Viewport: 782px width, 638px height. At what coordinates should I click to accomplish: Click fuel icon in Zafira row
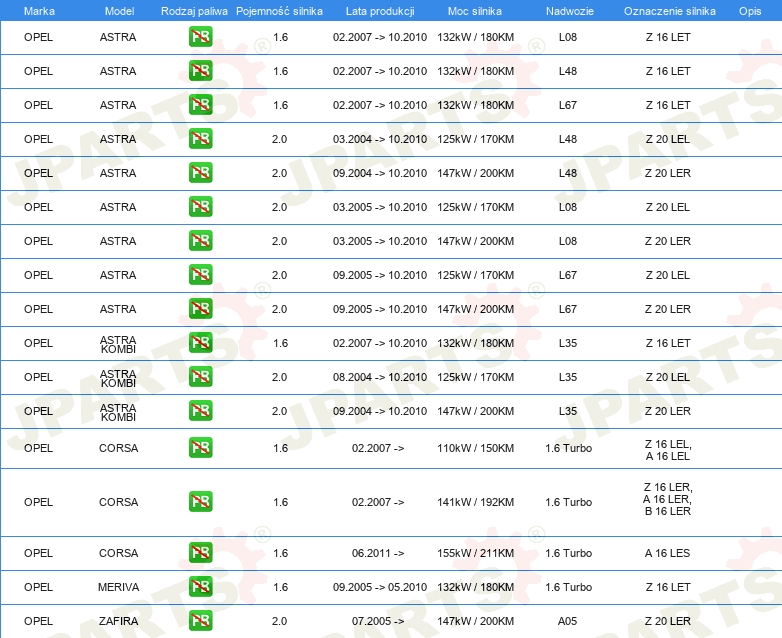pos(200,621)
